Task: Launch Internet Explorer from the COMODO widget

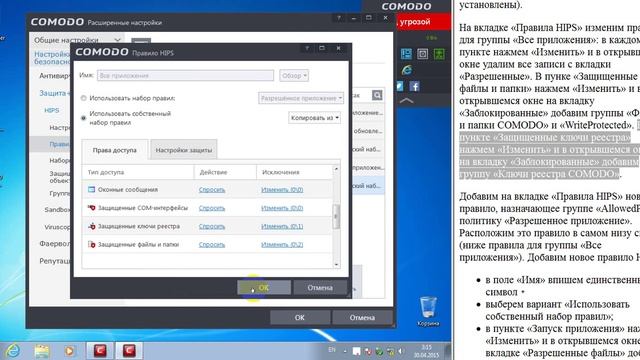Action: pyautogui.click(x=407, y=70)
